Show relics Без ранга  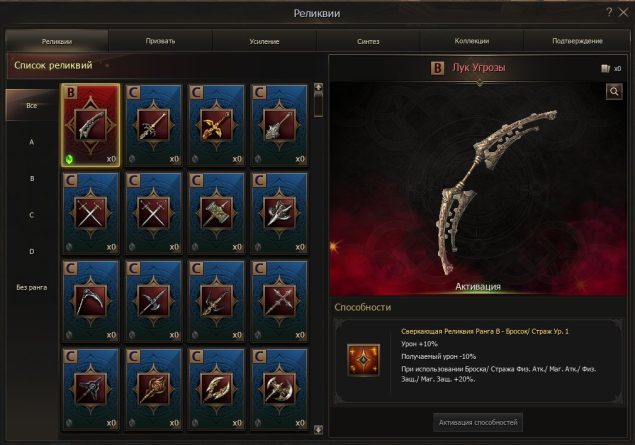click(32, 287)
